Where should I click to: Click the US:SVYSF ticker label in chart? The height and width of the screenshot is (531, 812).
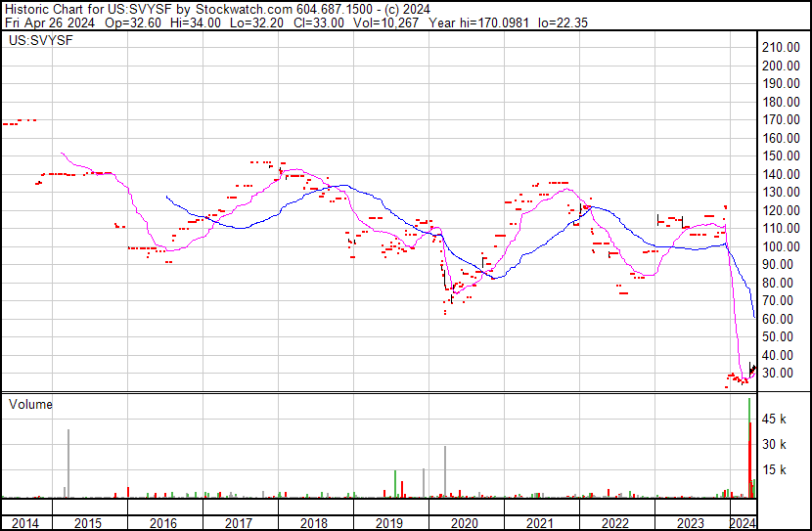[x=41, y=40]
